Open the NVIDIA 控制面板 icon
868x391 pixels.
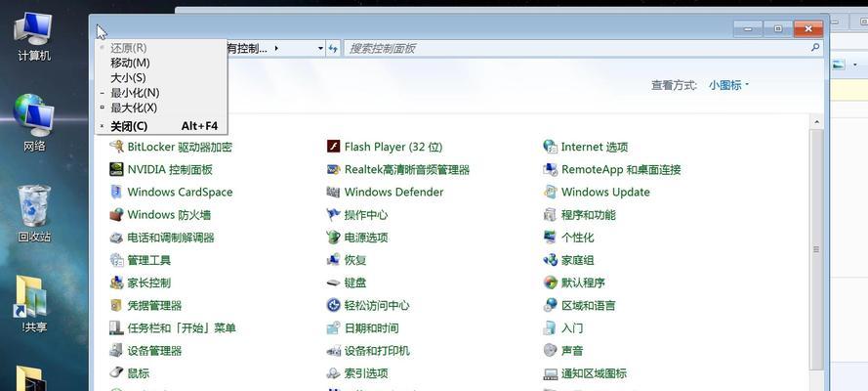pos(116,169)
